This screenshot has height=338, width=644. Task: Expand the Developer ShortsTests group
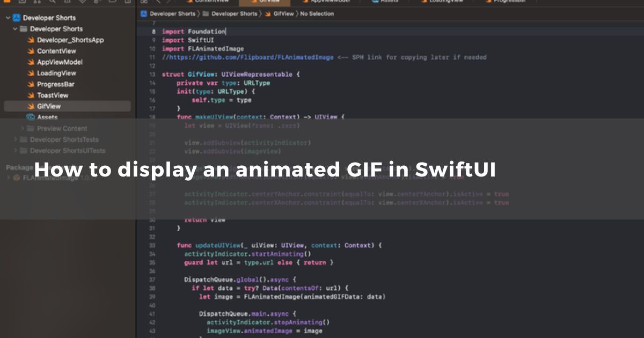tap(15, 139)
